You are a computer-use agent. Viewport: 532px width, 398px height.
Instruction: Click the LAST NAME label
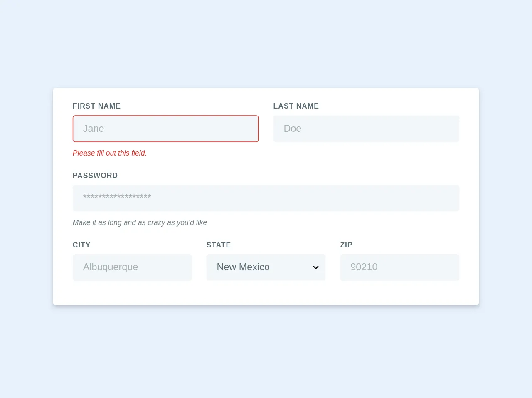click(296, 106)
